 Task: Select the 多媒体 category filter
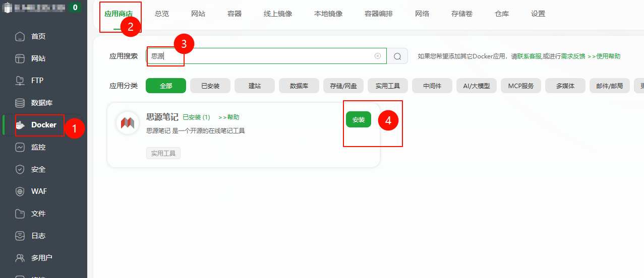tap(565, 86)
